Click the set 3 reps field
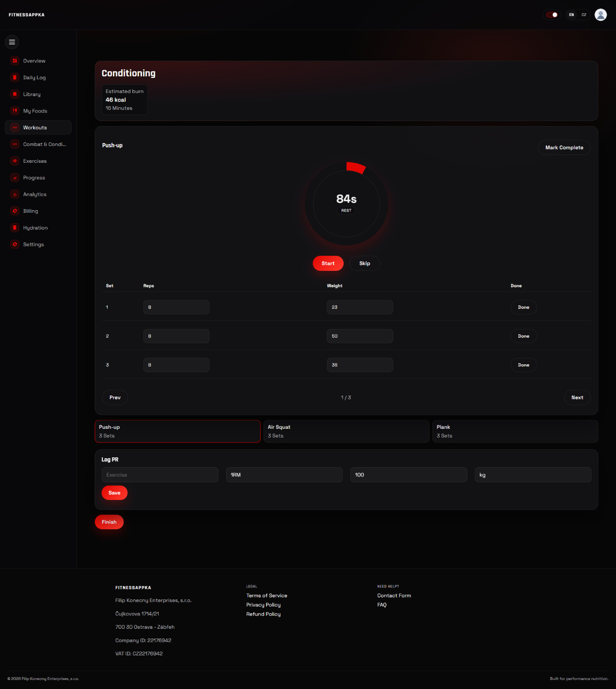The width and height of the screenshot is (616, 689). point(176,365)
